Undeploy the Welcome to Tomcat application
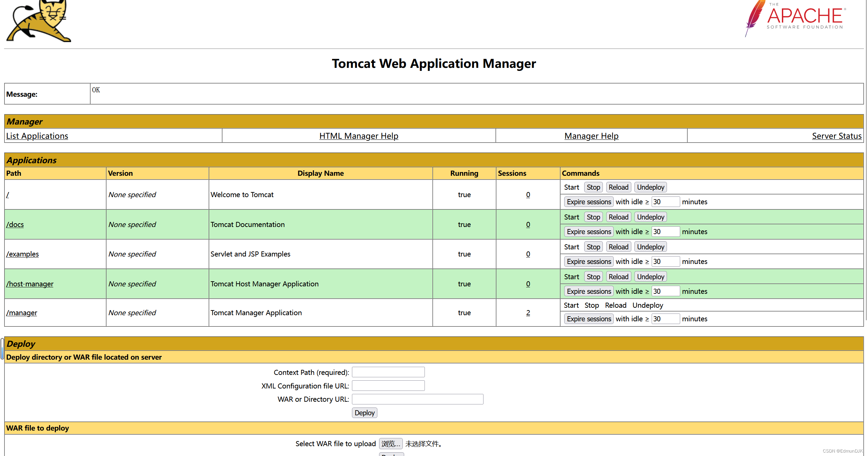Viewport: 868px width, 456px height. click(650, 187)
